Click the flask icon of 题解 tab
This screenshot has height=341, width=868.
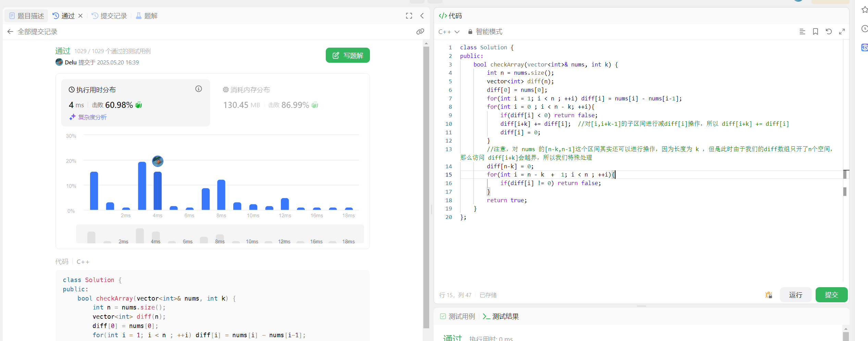[x=139, y=16]
